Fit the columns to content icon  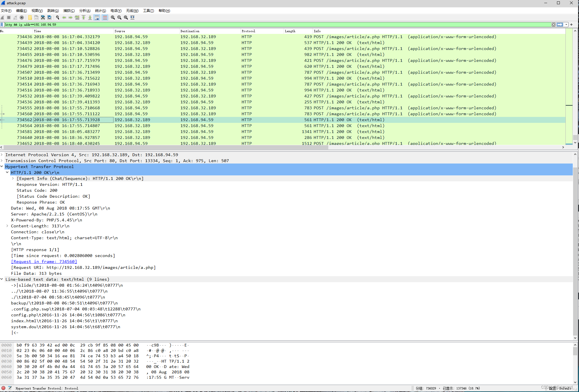132,18
